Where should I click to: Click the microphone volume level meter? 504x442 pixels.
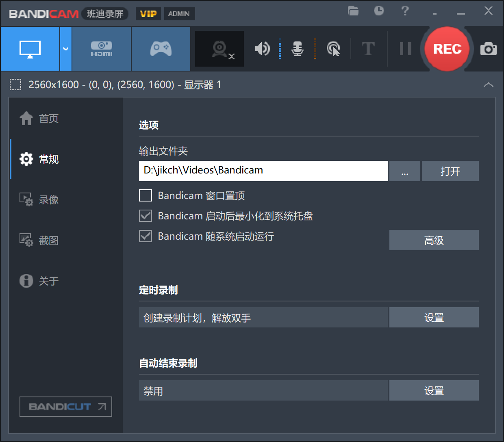coord(315,49)
